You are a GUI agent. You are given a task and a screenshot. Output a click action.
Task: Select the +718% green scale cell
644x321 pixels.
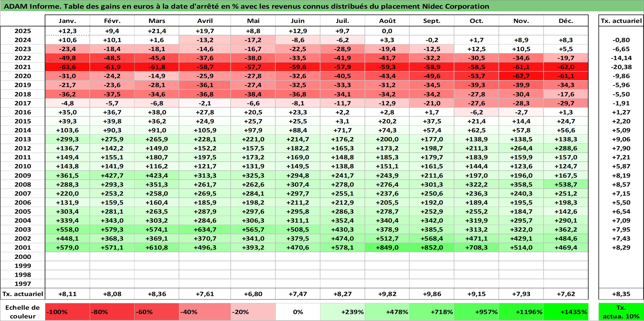432,312
